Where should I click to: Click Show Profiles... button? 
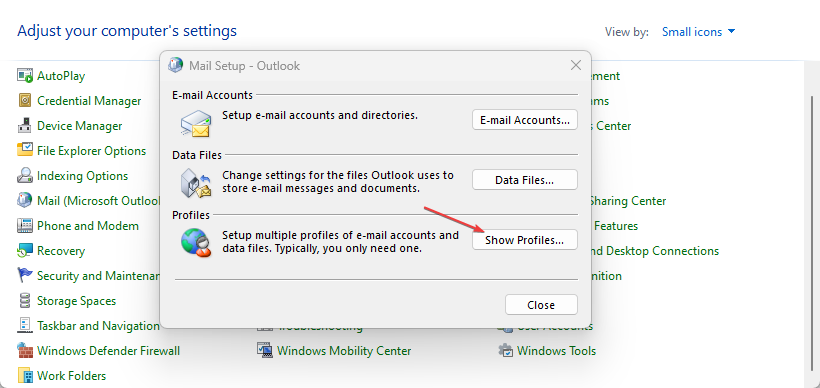click(x=525, y=240)
